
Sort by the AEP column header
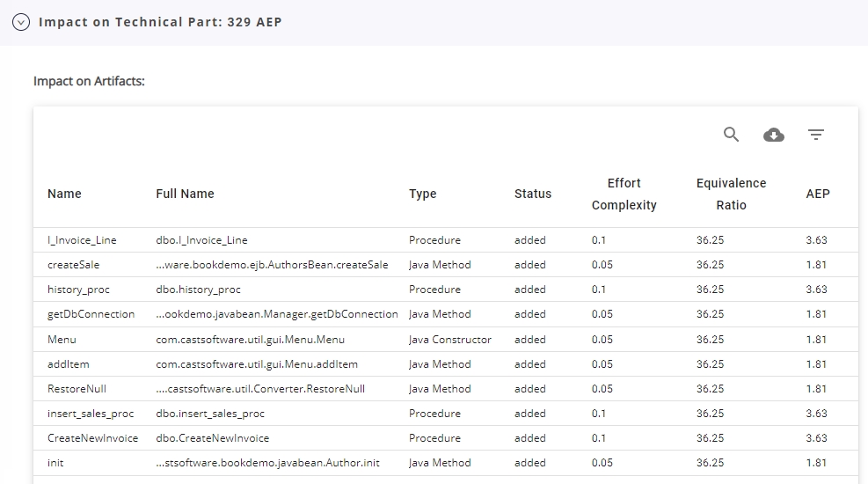pyautogui.click(x=817, y=194)
